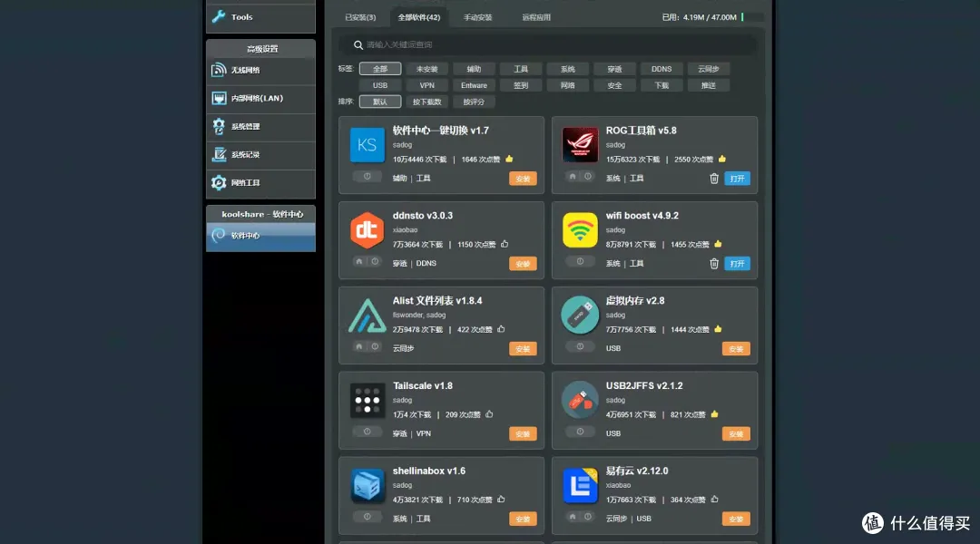The height and width of the screenshot is (544, 980).
Task: Click thumbs-up icon on ddnsto card
Action: (x=505, y=244)
